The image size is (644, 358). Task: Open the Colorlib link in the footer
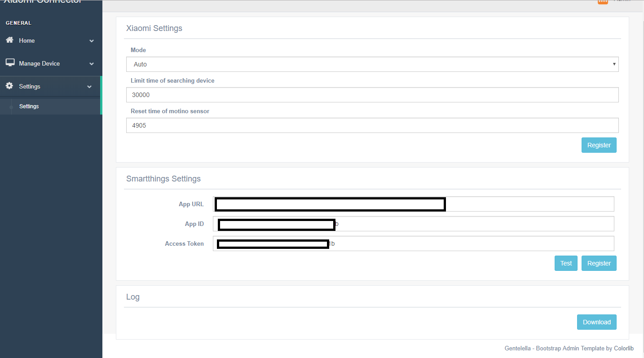coord(624,349)
